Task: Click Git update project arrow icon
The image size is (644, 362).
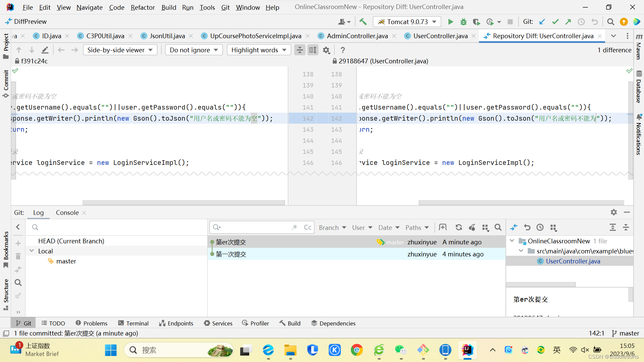Action: [x=542, y=22]
